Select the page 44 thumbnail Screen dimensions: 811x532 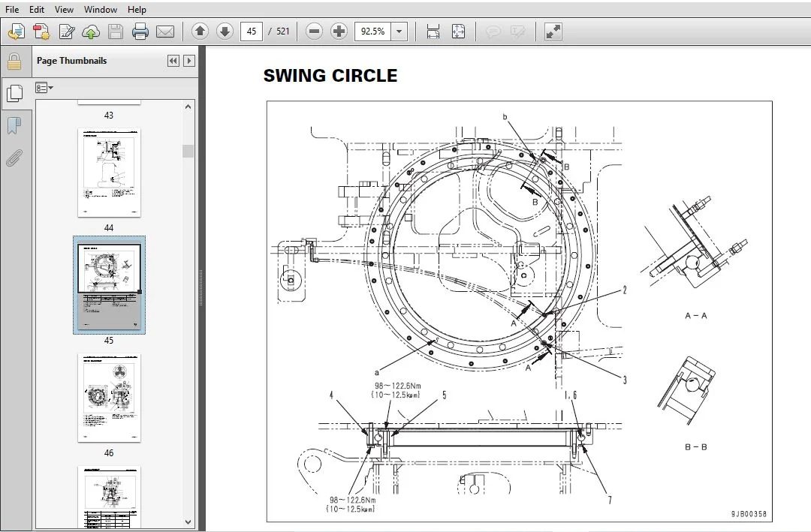[x=109, y=173]
